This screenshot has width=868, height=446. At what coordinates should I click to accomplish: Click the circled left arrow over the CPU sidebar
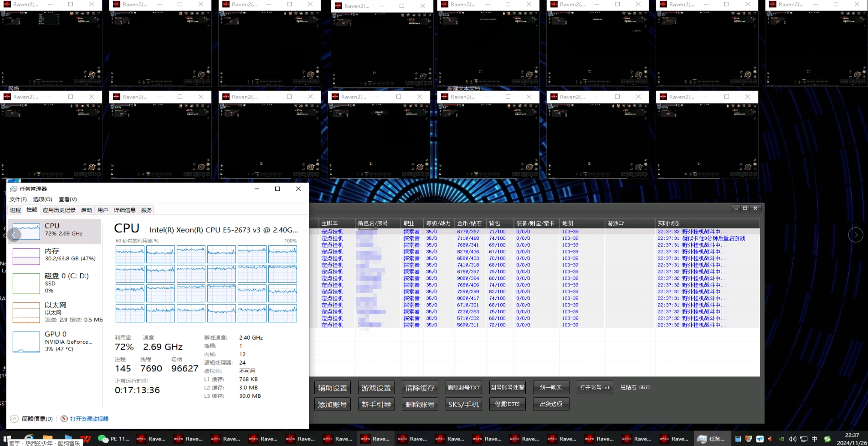[14, 235]
